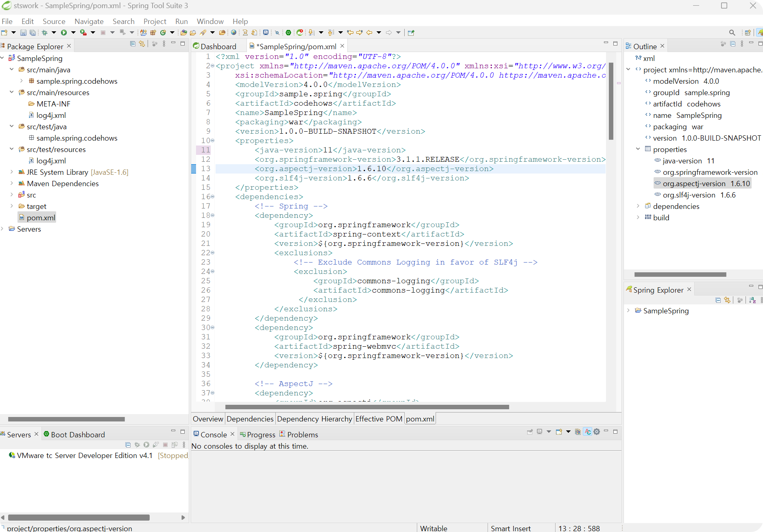Click the New file icon in the main toolbar
The height and width of the screenshot is (532, 763).
4,33
